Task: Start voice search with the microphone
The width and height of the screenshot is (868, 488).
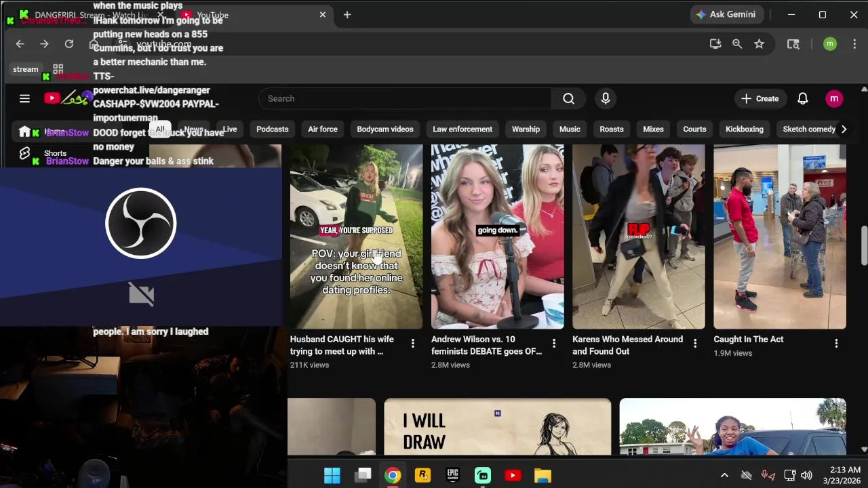Action: [x=606, y=99]
